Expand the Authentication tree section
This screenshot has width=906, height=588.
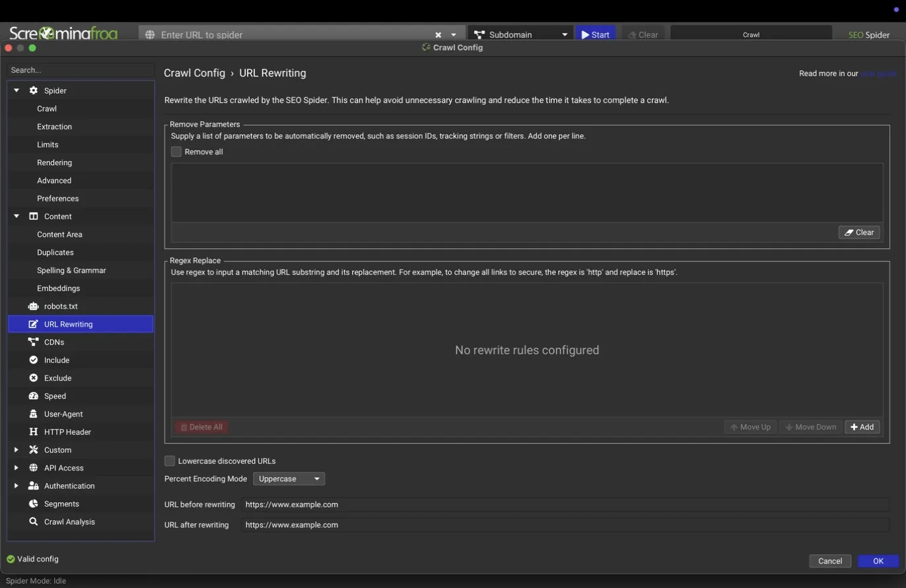pyautogui.click(x=17, y=486)
